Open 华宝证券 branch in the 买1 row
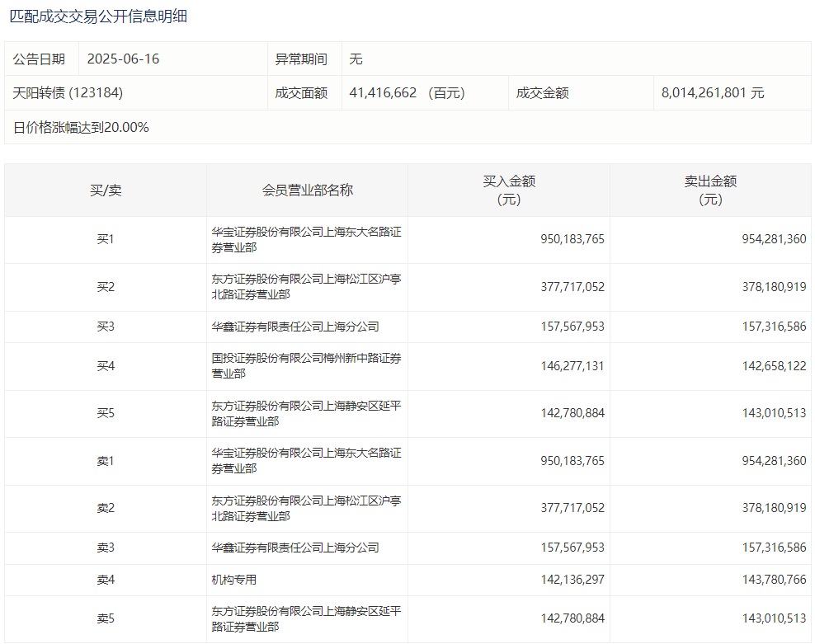The width and height of the screenshot is (815, 644). (306, 240)
